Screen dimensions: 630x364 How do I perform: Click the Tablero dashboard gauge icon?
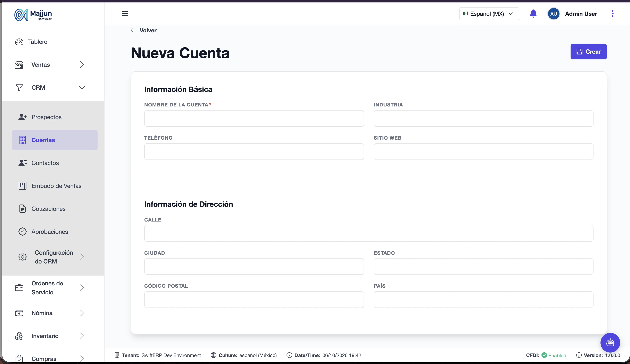click(x=19, y=42)
